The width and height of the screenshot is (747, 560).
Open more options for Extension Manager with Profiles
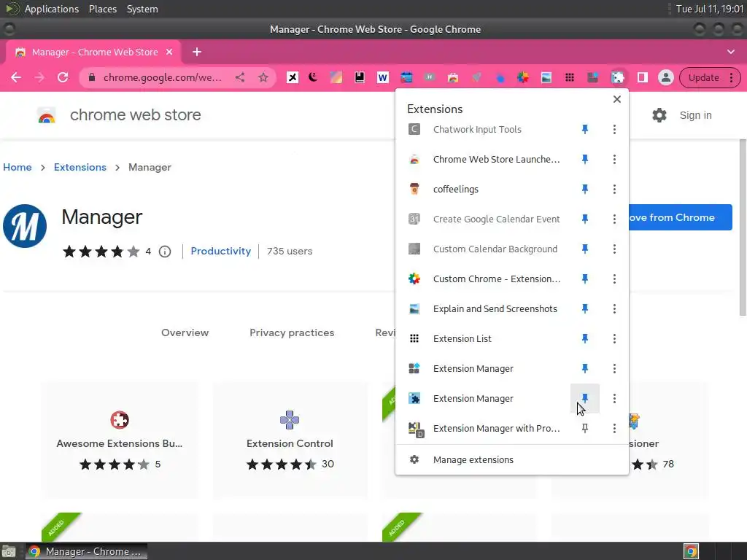pos(614,428)
